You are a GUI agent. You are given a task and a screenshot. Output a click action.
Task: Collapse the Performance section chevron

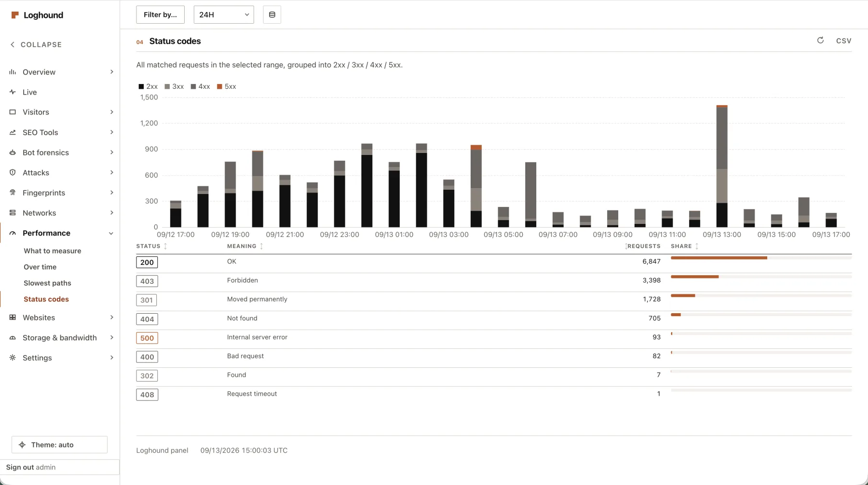click(x=111, y=233)
